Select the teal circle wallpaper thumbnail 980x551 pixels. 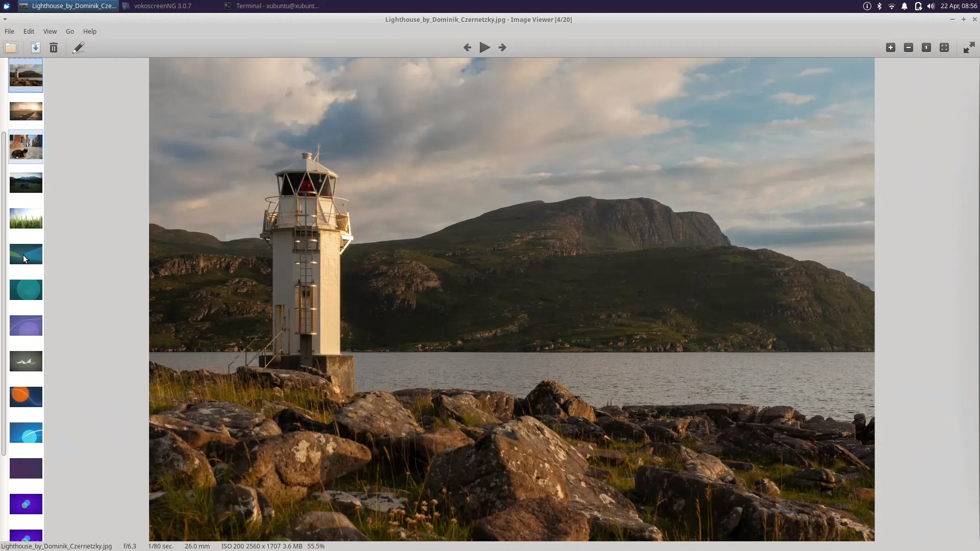tap(26, 290)
